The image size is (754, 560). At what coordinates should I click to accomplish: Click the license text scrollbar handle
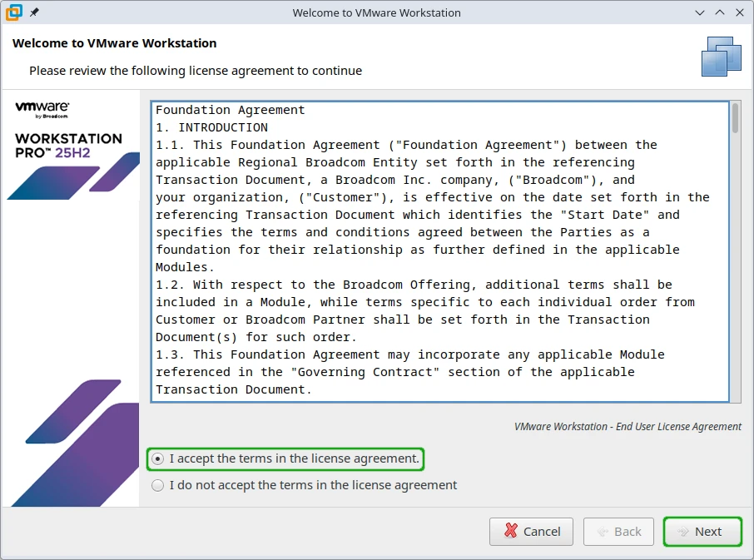735,118
